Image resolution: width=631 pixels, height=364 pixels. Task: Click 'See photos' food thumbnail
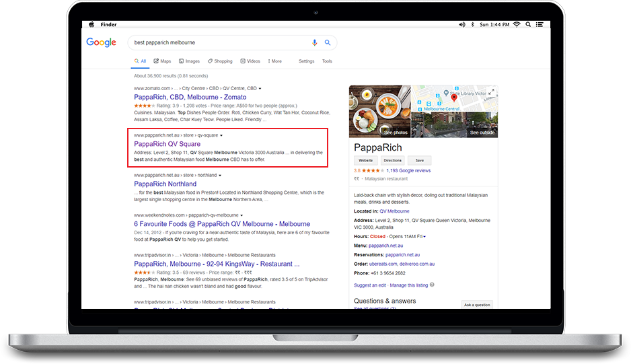coord(380,112)
